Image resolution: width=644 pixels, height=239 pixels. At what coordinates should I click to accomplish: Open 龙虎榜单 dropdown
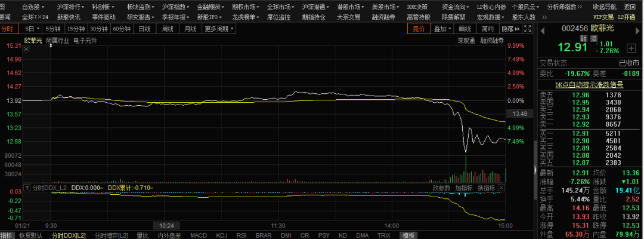click(245, 17)
